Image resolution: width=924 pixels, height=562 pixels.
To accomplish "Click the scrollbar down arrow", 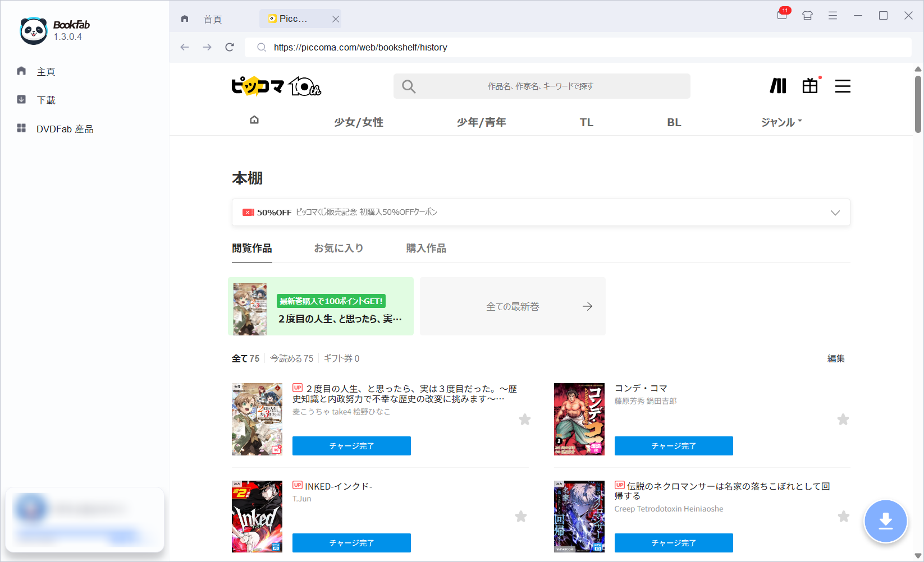I will pos(918,556).
